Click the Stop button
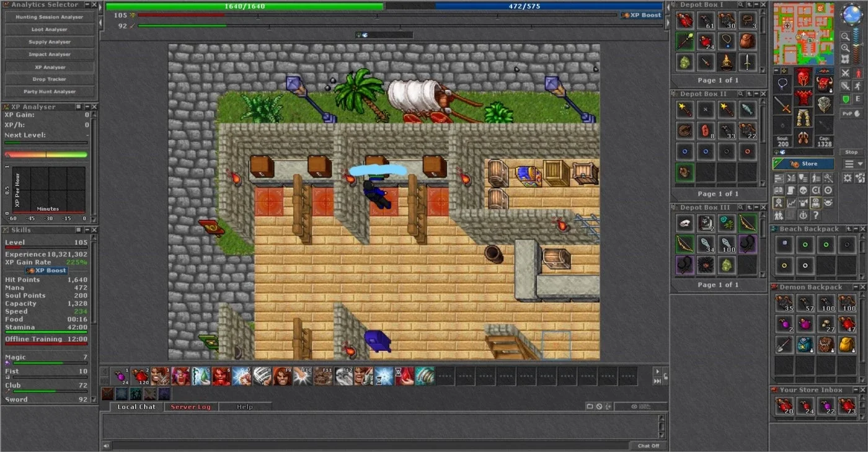 (851, 152)
